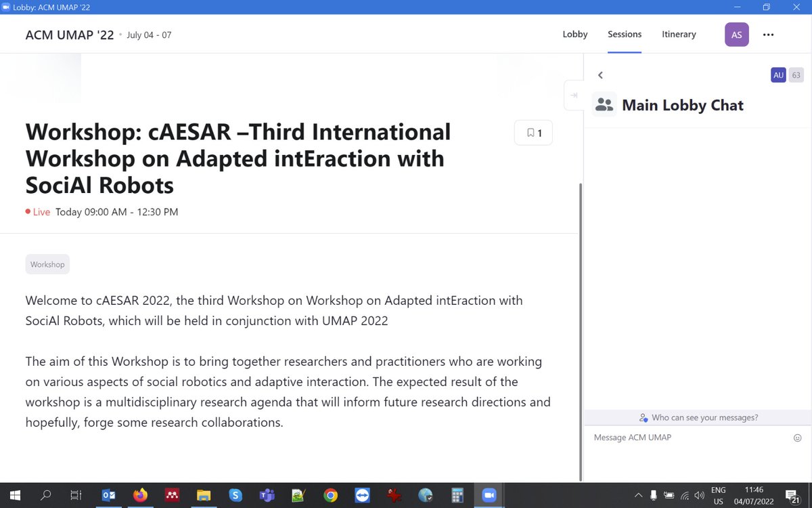Focus the Message ACM UMAP input field

click(x=690, y=438)
